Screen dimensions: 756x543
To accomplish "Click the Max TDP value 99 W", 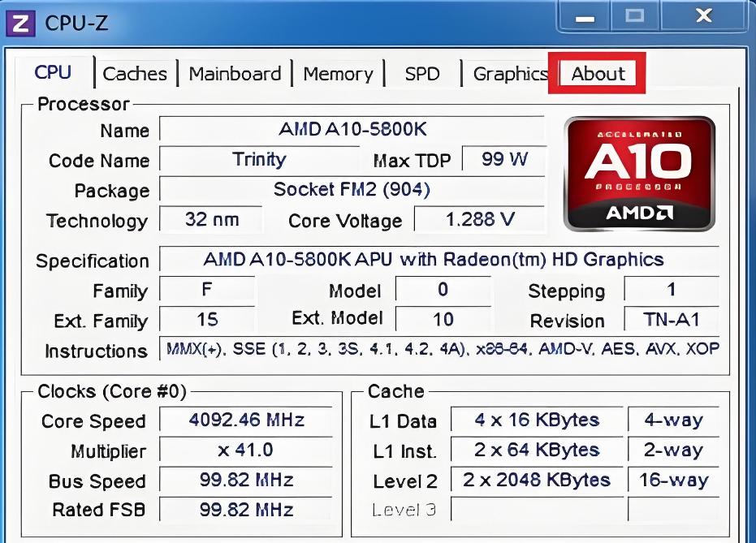I will 504,159.
